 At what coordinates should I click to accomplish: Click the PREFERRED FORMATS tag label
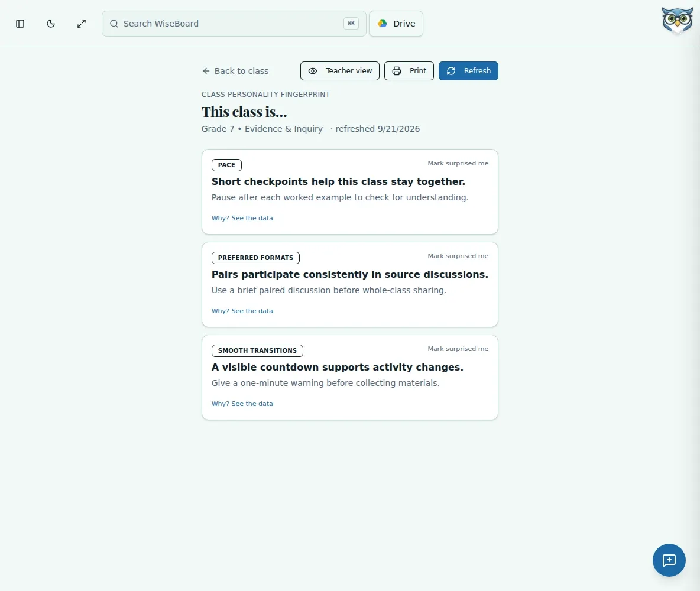(x=255, y=258)
